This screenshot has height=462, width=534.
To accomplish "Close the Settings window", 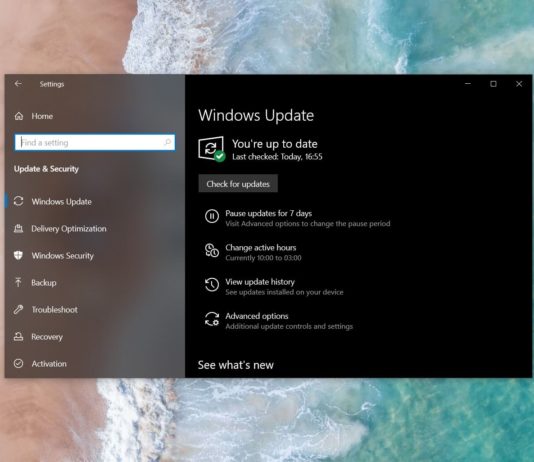I will point(519,84).
